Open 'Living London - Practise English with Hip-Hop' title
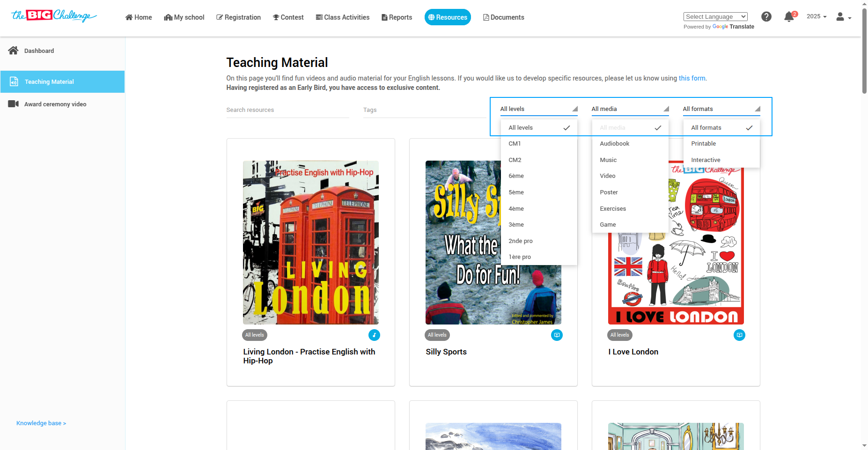 (x=309, y=356)
